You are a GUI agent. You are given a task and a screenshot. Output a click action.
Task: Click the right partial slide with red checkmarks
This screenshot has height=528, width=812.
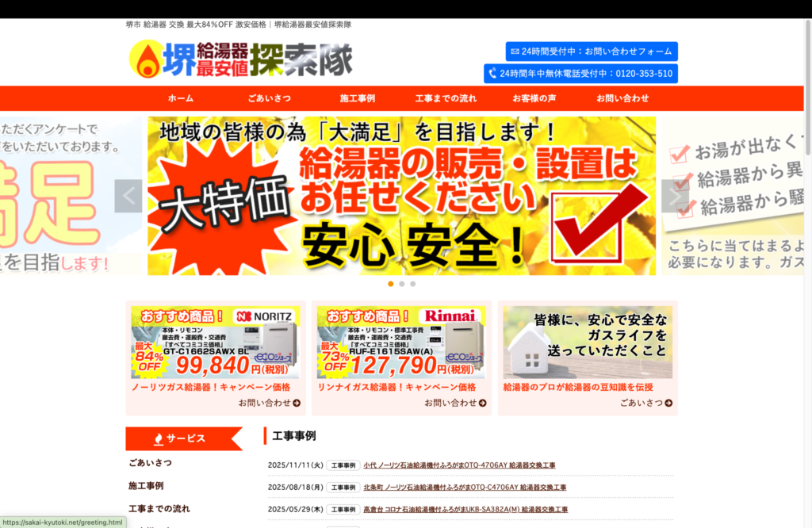pos(733,196)
